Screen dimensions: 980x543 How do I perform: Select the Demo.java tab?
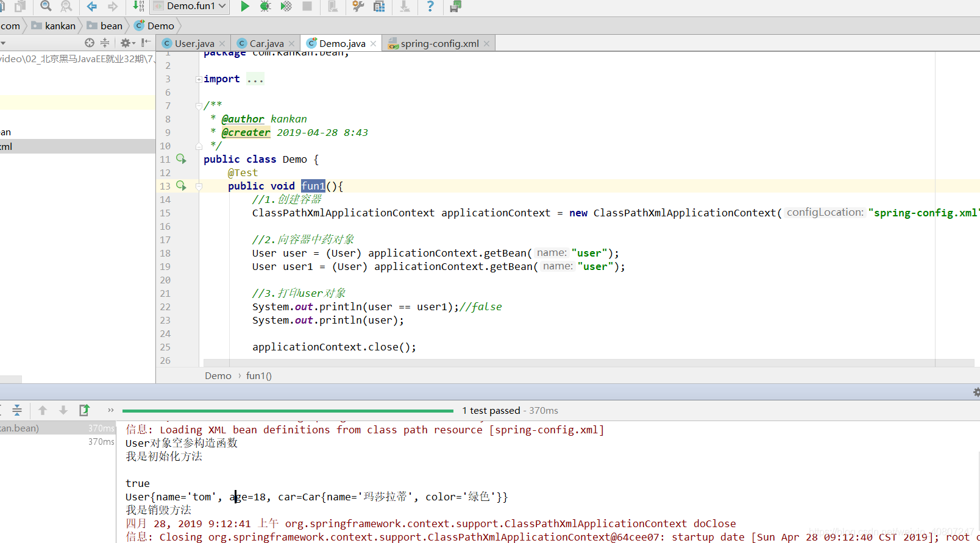[x=343, y=43]
